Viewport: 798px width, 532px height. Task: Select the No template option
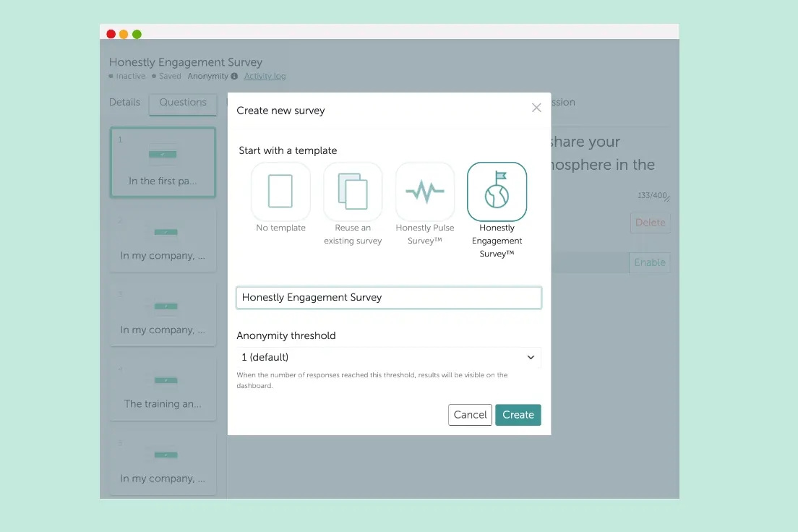coord(280,192)
